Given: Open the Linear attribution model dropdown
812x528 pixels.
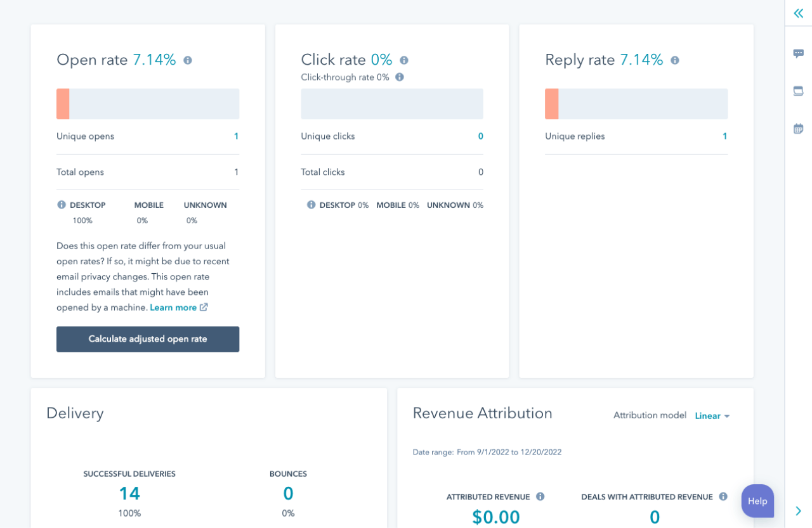Looking at the screenshot, I should pos(710,416).
